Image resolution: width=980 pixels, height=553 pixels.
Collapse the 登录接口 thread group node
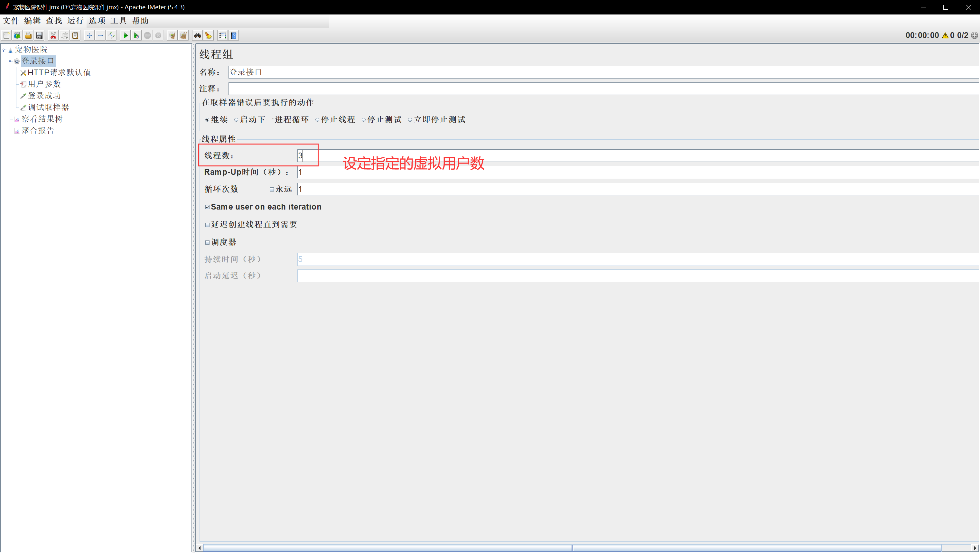tap(10, 61)
